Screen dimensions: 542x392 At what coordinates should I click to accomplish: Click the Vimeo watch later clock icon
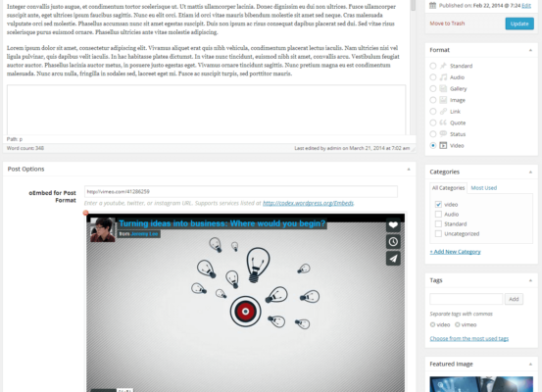pos(393,242)
